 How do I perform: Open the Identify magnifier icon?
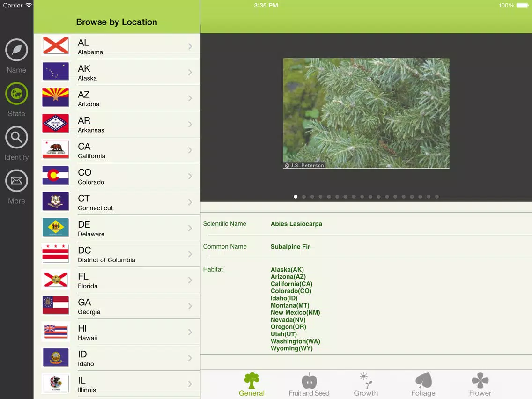click(x=16, y=137)
